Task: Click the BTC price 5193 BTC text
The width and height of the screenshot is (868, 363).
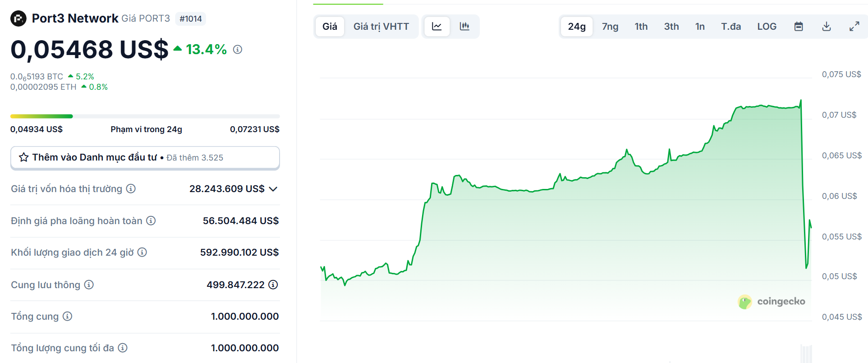Action: coord(37,77)
